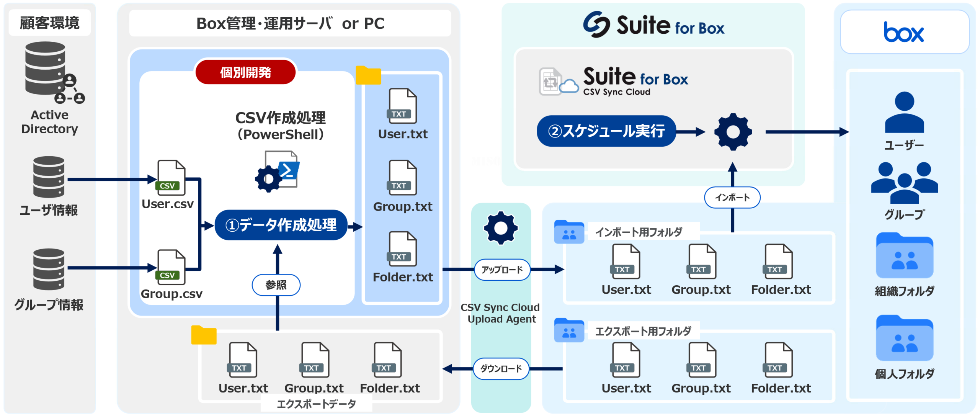
Task: Click the ダウンロード label pill
Action: point(501,369)
